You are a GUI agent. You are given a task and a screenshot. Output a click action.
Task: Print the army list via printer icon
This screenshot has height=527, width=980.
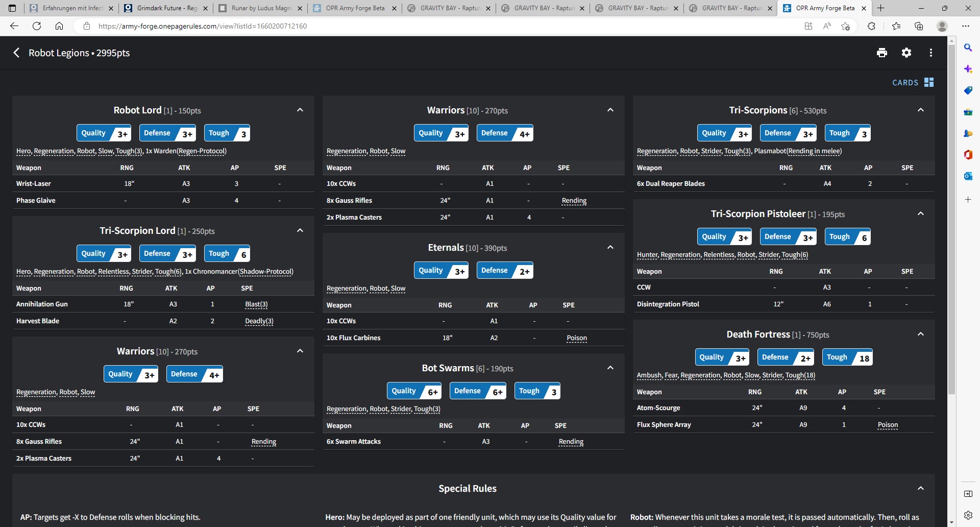pyautogui.click(x=881, y=53)
